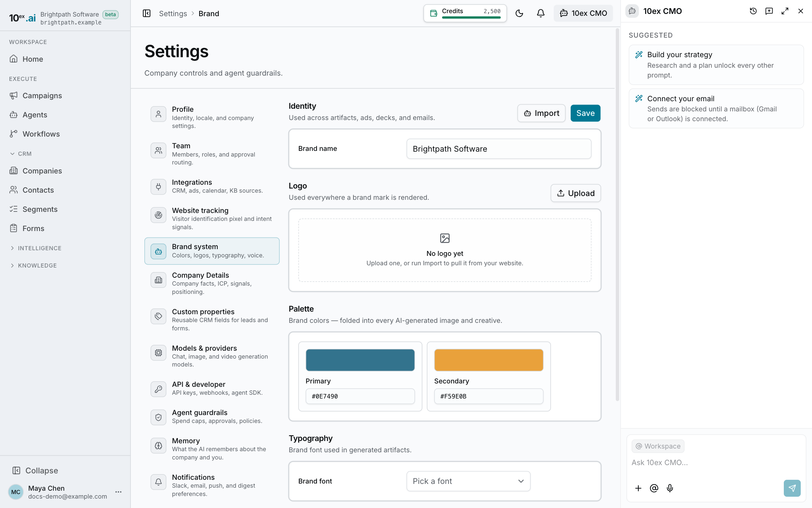
Task: Collapse the CRM sidebar section
Action: [21, 154]
